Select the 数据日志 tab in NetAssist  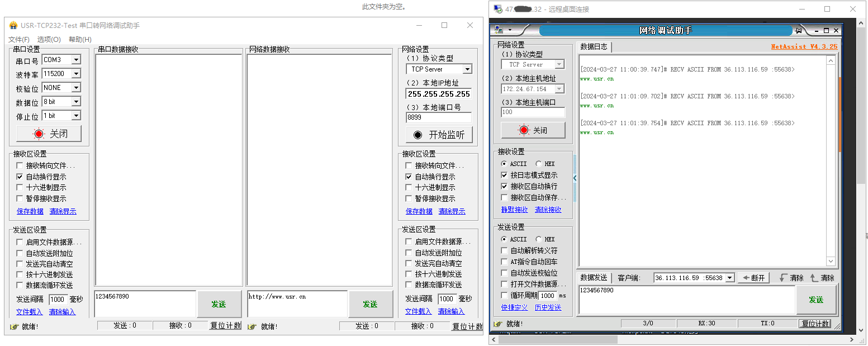coord(594,47)
